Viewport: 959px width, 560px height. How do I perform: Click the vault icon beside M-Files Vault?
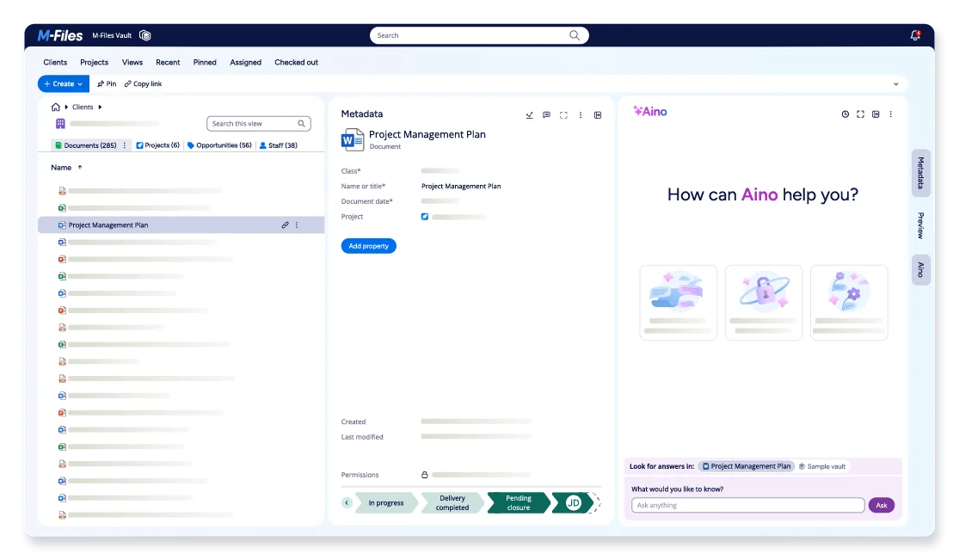point(145,35)
